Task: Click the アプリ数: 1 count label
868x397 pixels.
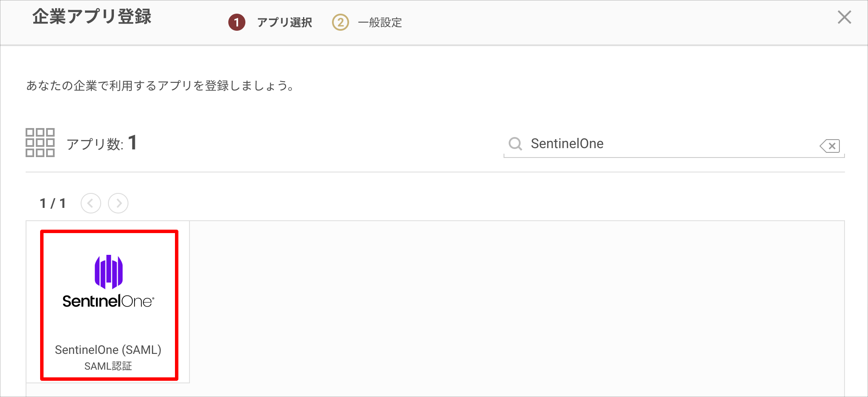Action: point(101,143)
